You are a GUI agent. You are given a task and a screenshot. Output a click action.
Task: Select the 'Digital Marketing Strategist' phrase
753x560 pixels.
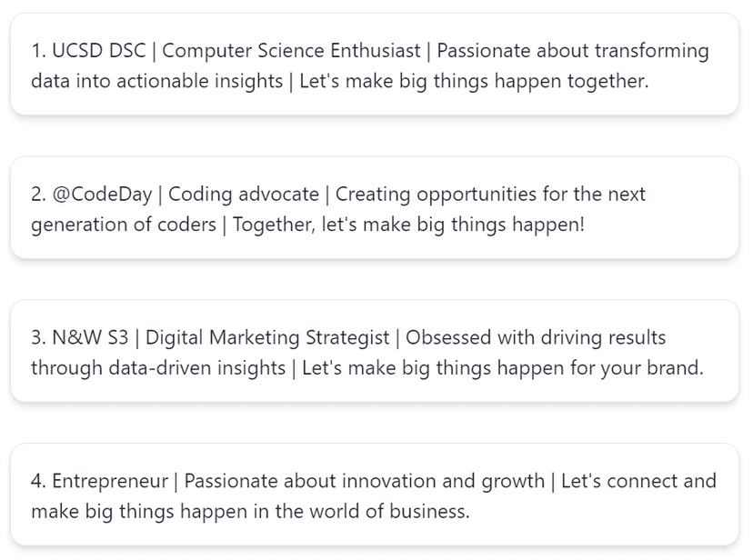tap(267, 338)
